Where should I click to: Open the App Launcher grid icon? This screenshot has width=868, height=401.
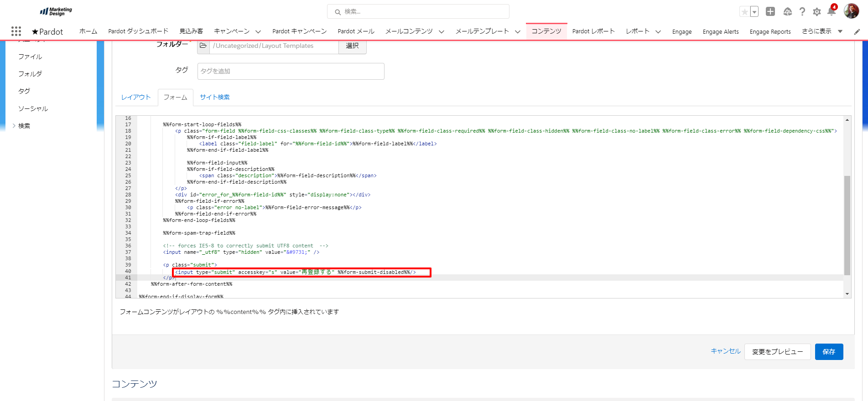click(16, 31)
